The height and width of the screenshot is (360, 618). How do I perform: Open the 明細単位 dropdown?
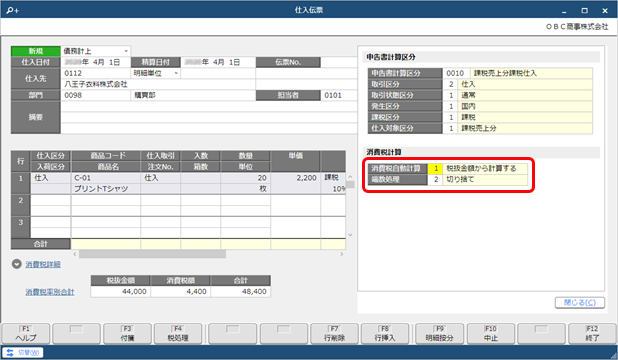pos(176,73)
